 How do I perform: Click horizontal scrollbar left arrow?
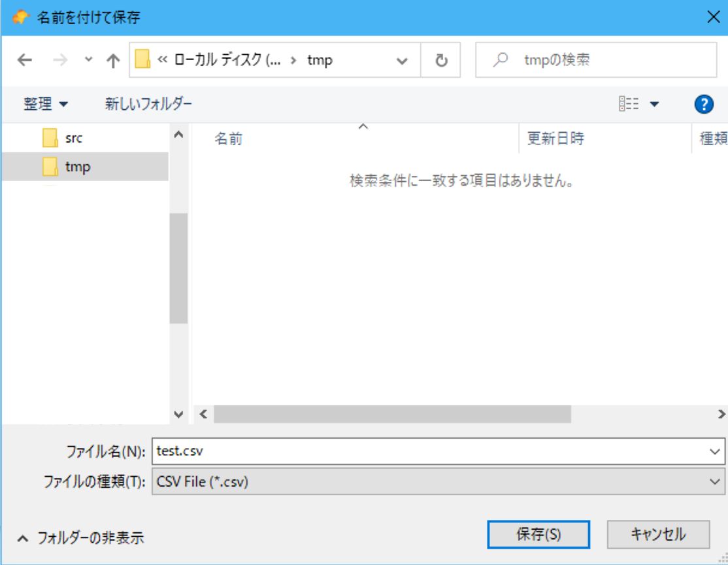coord(203,414)
